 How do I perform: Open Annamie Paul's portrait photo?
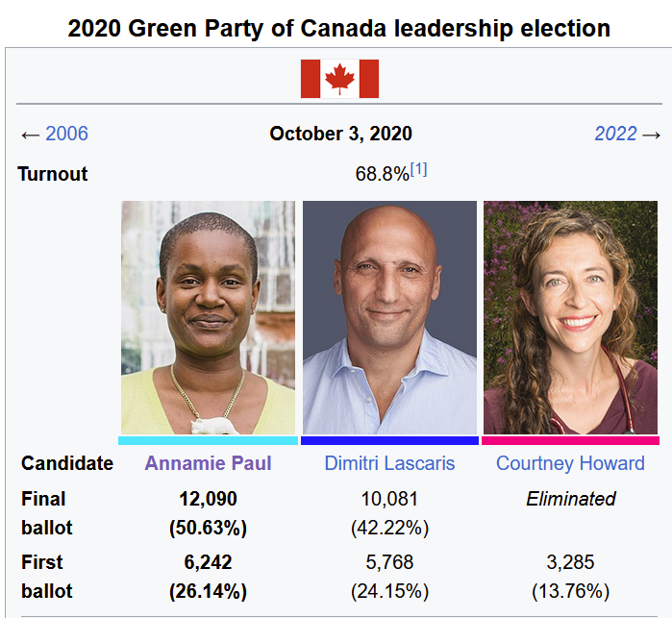point(208,317)
